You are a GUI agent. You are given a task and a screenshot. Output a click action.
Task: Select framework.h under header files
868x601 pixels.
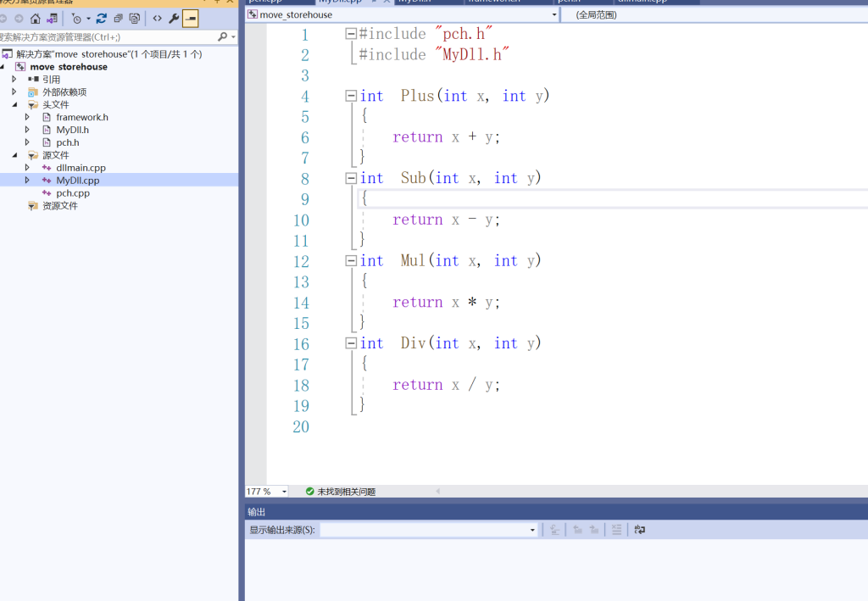81,117
